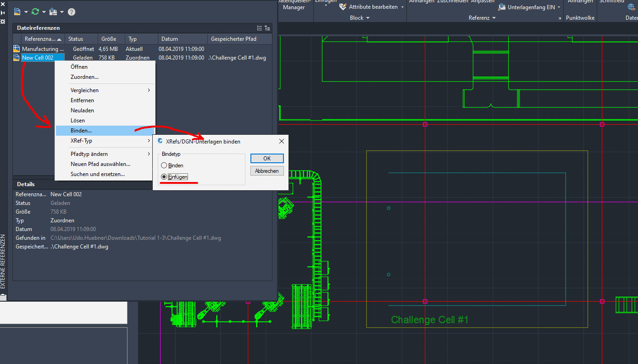Close the XRefs binden dialog
Screen dimensions: 638x364
282,141
